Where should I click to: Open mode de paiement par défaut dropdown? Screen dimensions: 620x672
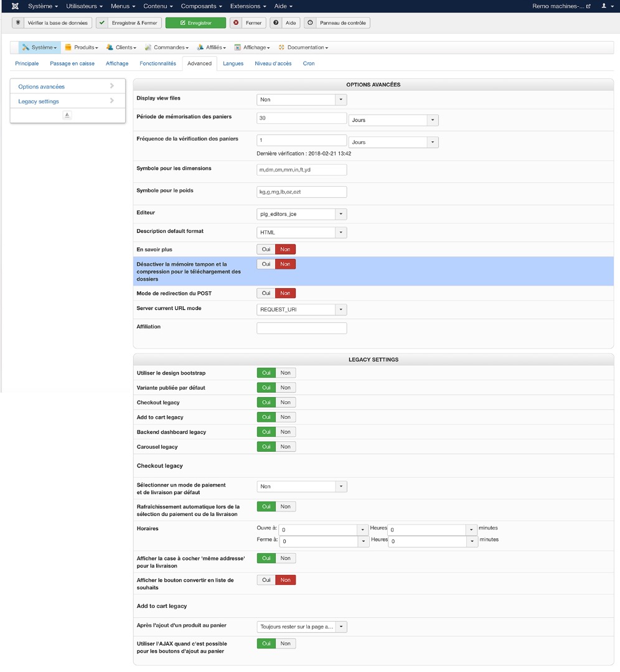[x=302, y=487]
